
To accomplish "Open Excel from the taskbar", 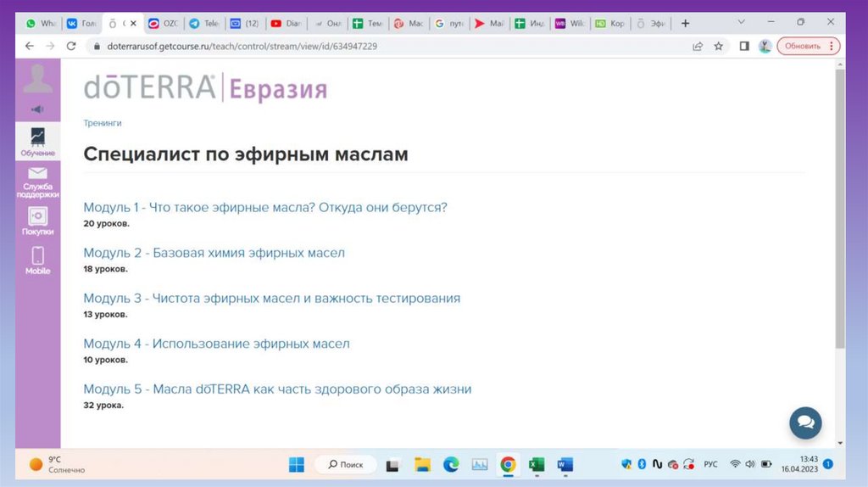I will 537,464.
